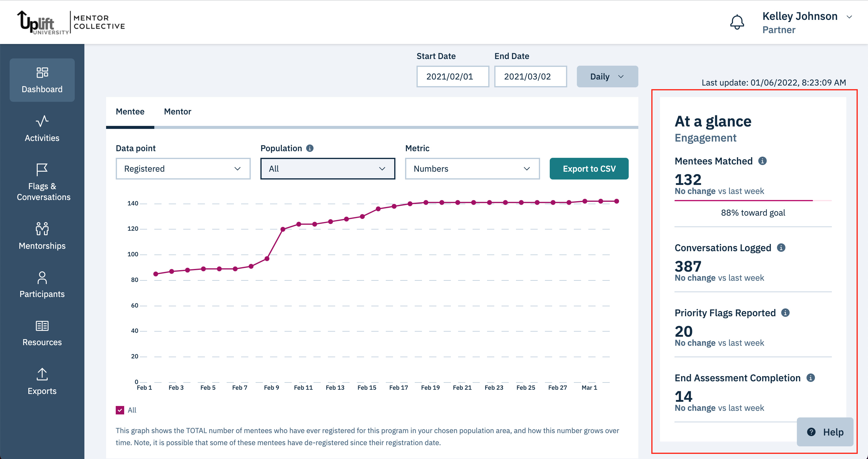
Task: Open the Metric dropdown showing Numbers
Action: (x=472, y=168)
